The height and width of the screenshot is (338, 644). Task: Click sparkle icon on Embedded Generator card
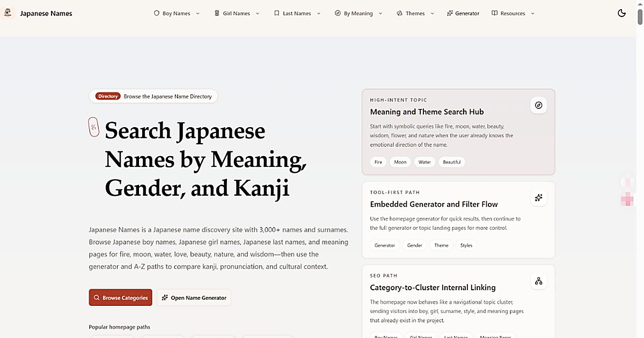539,197
